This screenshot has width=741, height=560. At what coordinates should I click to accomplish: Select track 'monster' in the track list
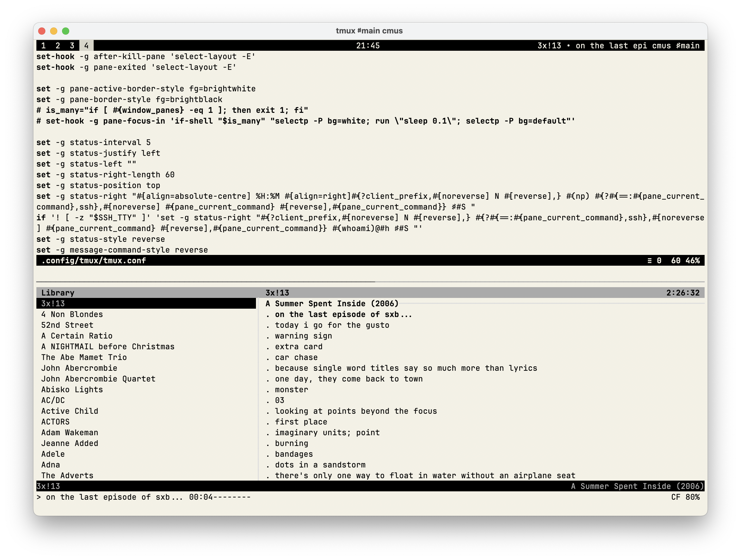tap(291, 390)
